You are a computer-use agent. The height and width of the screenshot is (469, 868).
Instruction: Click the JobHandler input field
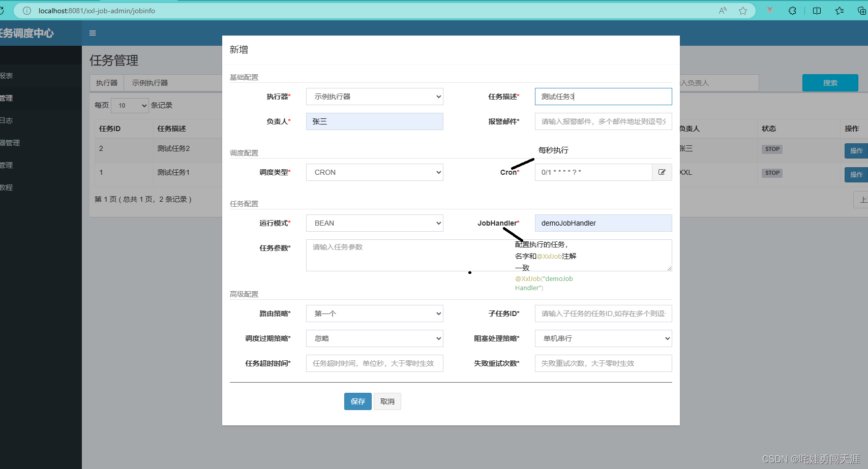[604, 223]
